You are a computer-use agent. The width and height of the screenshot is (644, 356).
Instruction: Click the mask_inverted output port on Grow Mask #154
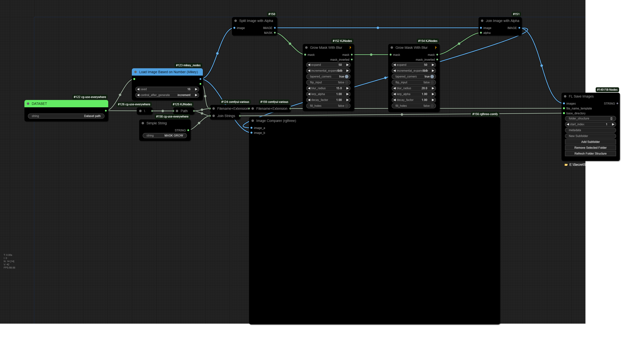(x=437, y=60)
